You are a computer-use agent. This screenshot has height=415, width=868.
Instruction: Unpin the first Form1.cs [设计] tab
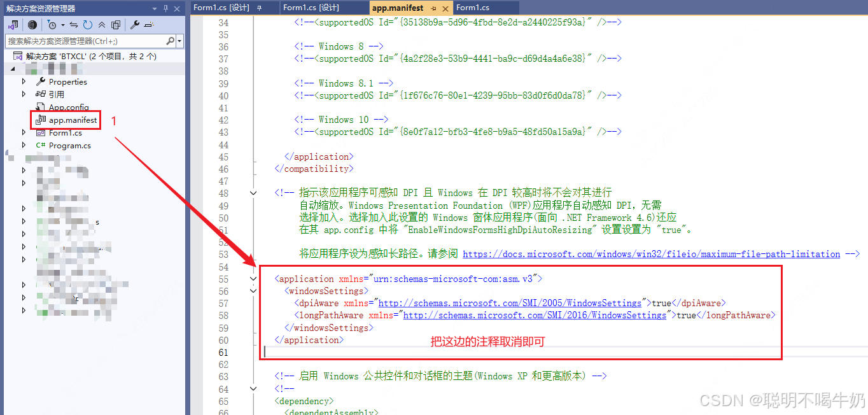(x=259, y=8)
